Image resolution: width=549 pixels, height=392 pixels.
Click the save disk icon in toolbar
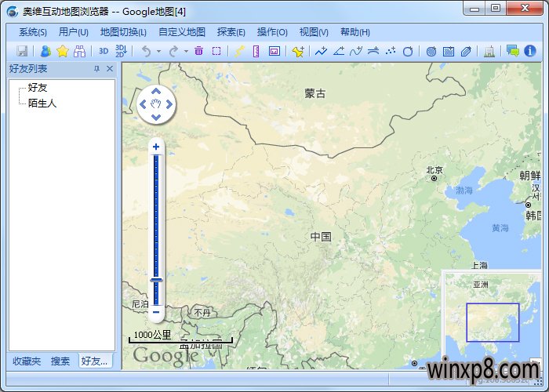(22, 51)
